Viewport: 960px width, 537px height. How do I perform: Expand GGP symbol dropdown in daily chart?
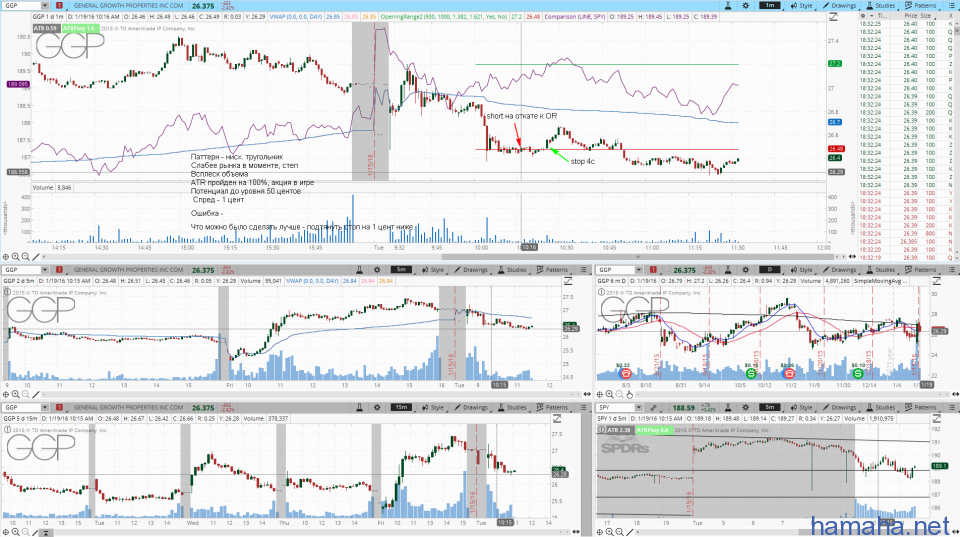(x=639, y=269)
